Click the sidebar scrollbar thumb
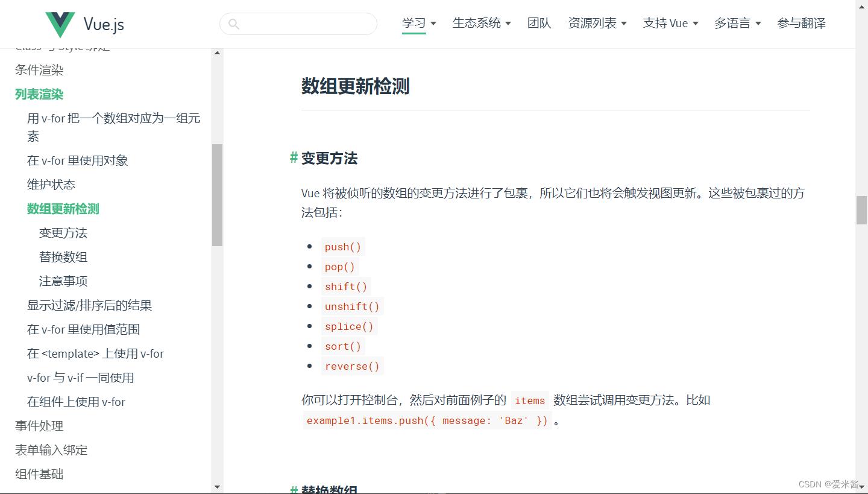 [217, 195]
